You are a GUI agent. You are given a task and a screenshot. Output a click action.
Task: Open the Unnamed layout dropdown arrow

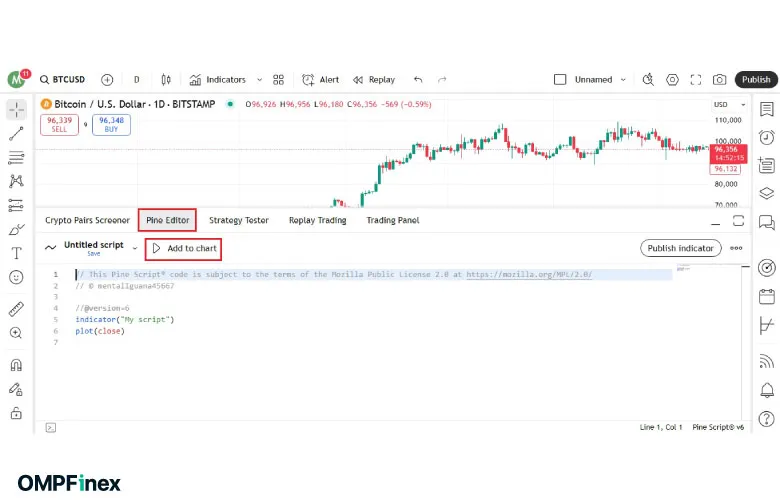point(623,80)
